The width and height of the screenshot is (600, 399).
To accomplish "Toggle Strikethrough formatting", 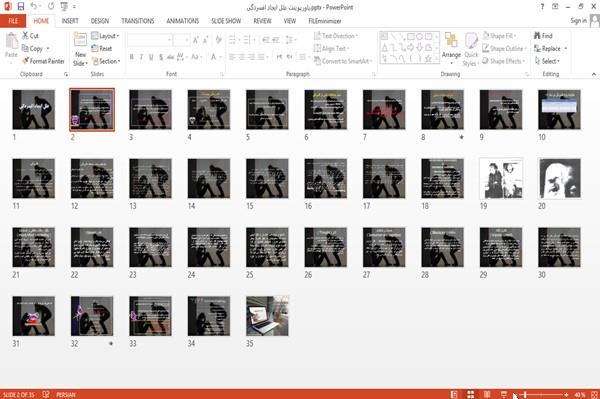I will tap(171, 57).
